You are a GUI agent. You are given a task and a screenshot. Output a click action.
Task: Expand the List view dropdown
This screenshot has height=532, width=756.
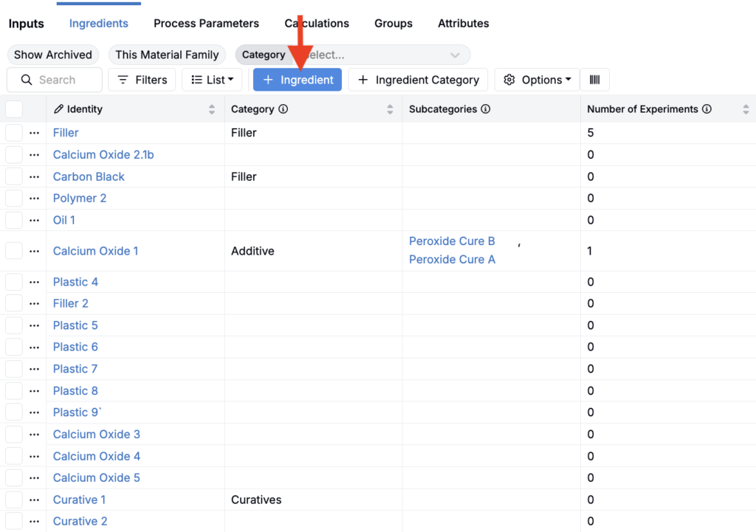tap(212, 80)
